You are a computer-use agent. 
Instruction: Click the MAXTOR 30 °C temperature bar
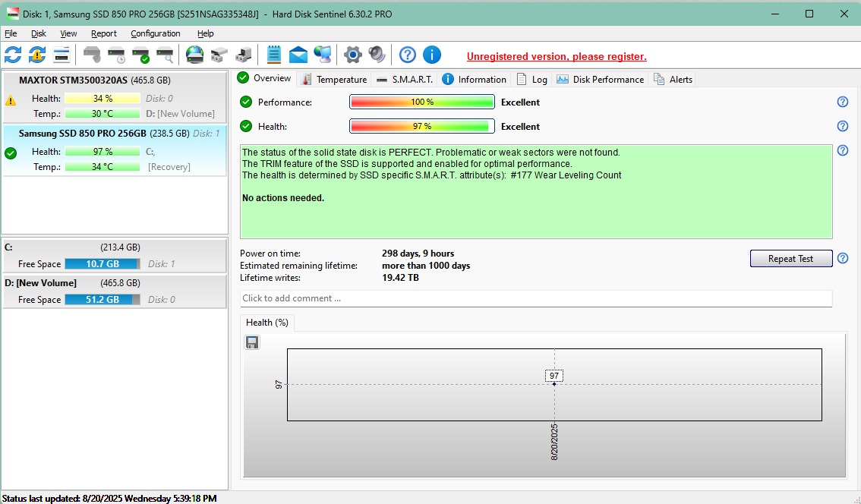102,114
